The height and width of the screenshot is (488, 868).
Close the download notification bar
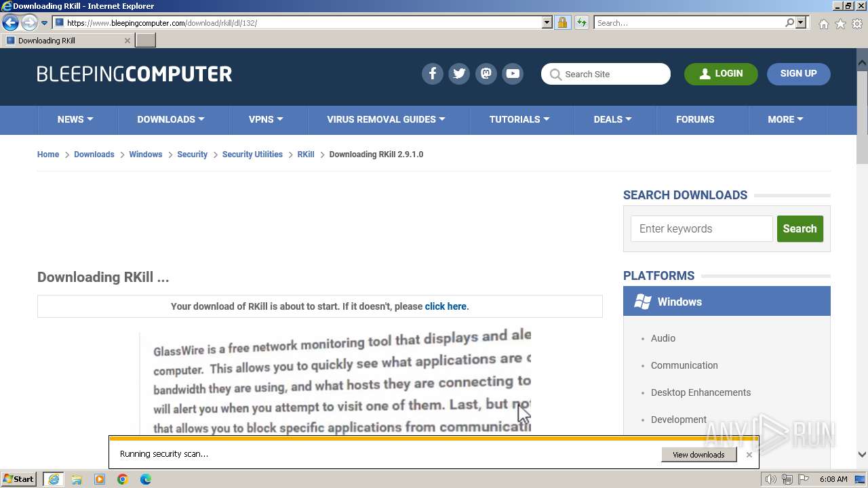pos(749,455)
